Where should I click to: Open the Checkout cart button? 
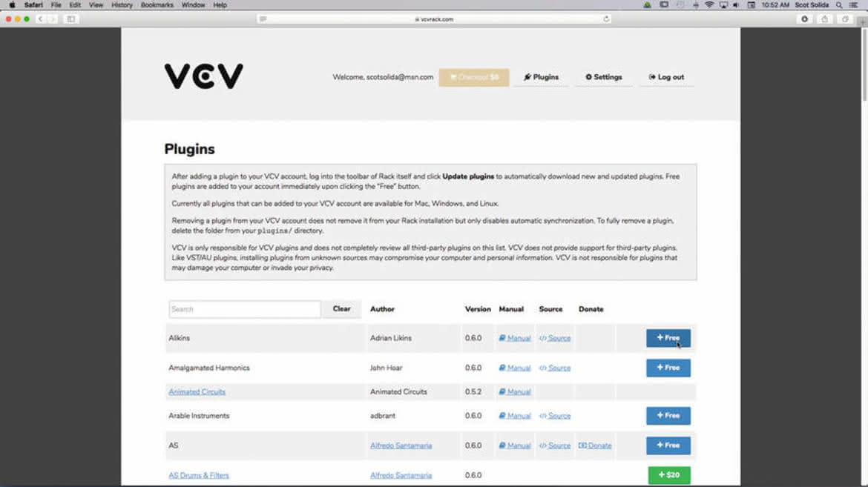(x=474, y=77)
